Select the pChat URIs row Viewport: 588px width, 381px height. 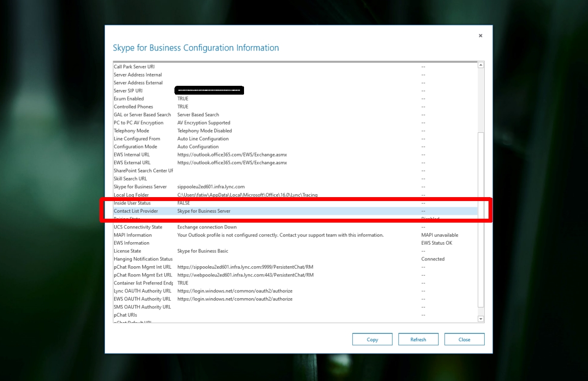click(295, 315)
